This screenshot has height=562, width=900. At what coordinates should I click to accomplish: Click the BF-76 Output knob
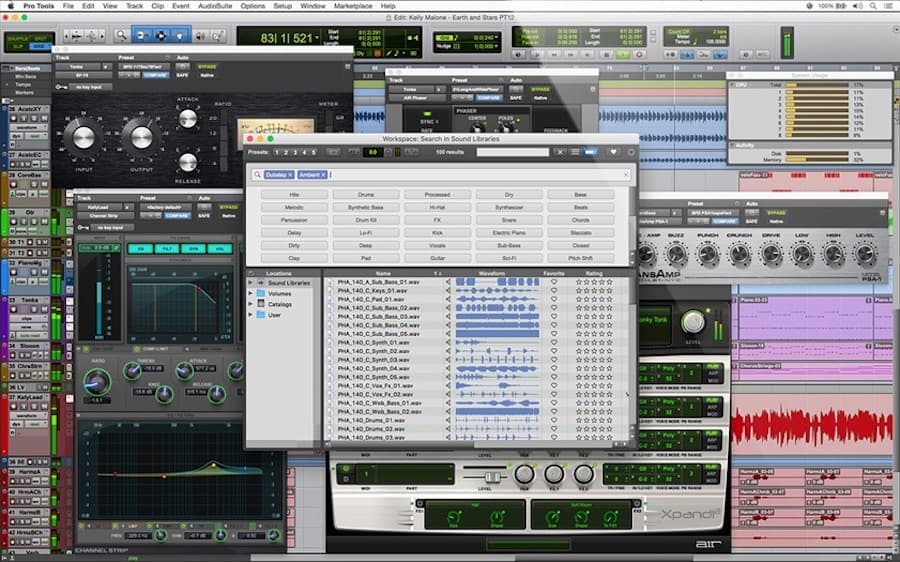(141, 137)
